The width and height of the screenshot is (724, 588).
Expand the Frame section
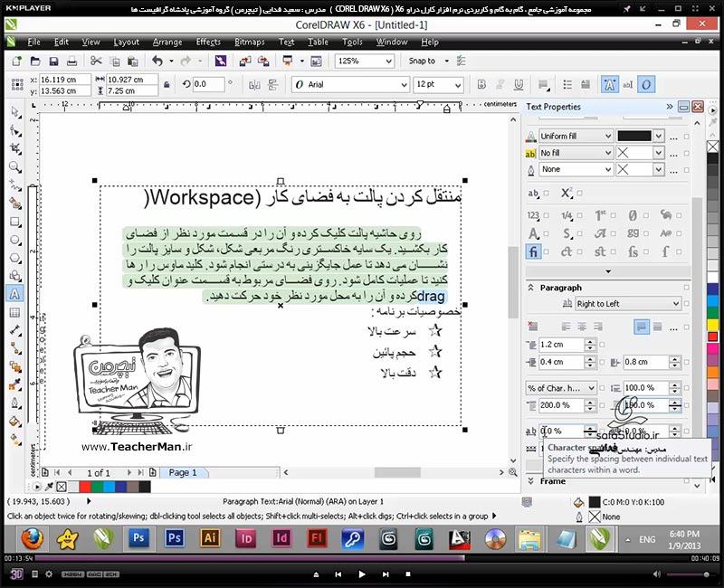coord(531,481)
